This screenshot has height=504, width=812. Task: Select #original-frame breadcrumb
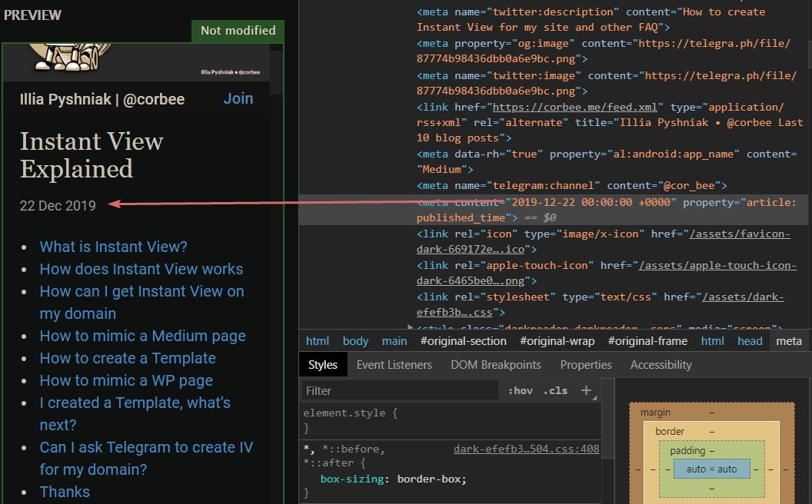point(647,341)
